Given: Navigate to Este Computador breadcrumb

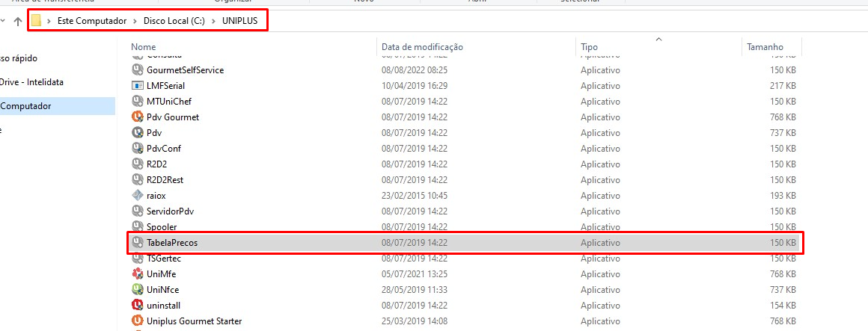Looking at the screenshot, I should (92, 21).
